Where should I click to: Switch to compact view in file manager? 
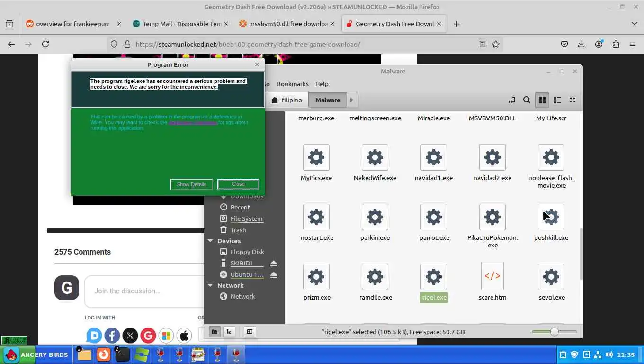point(572,100)
